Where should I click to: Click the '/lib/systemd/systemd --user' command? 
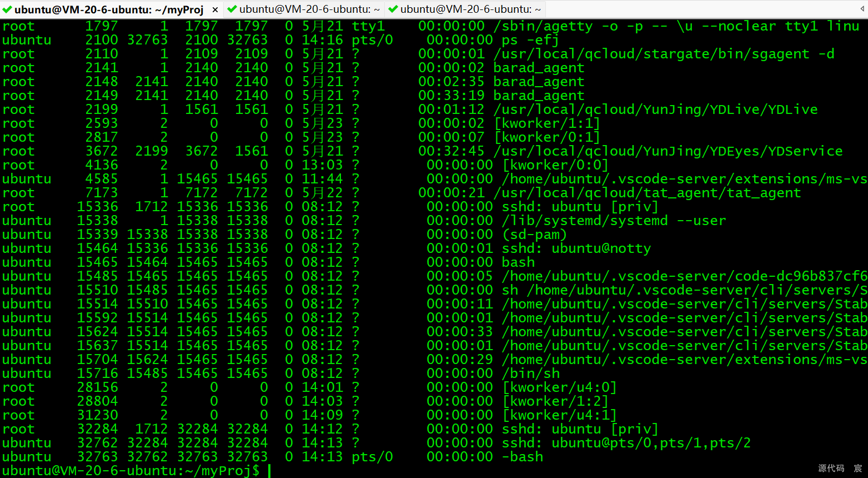pos(614,221)
